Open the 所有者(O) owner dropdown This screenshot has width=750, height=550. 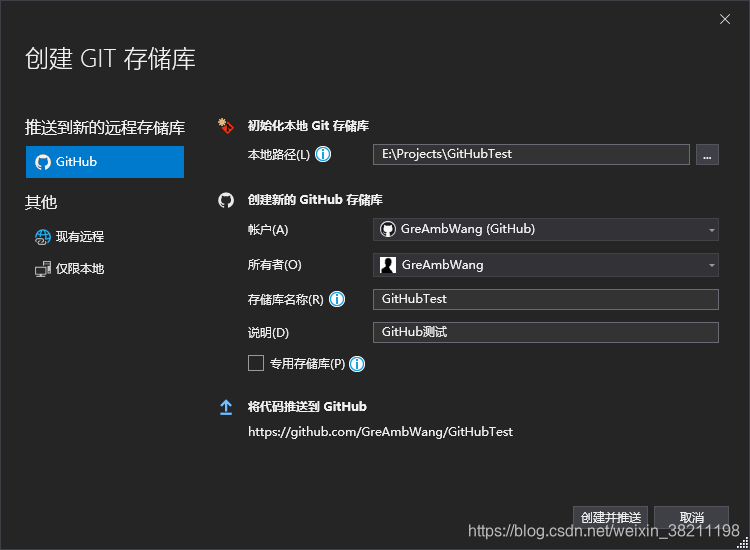pos(546,265)
